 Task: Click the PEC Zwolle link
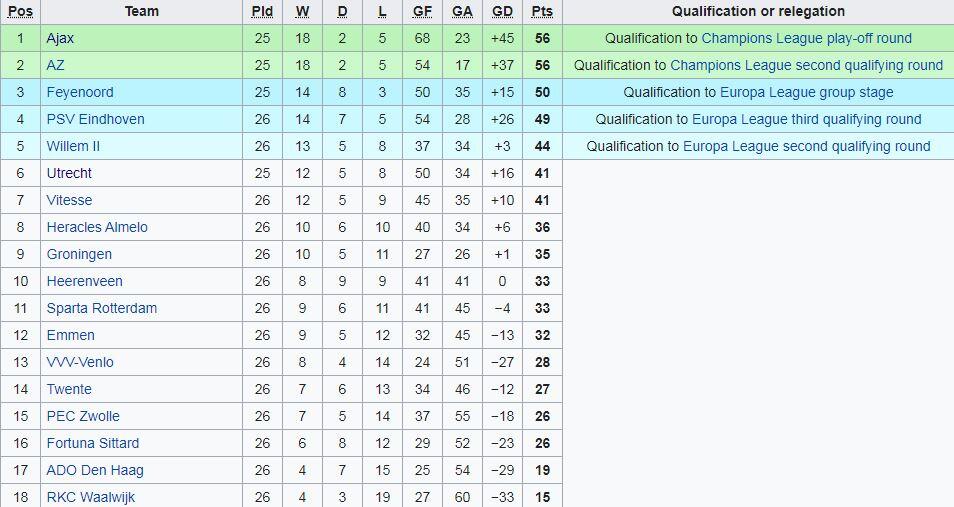(x=83, y=416)
